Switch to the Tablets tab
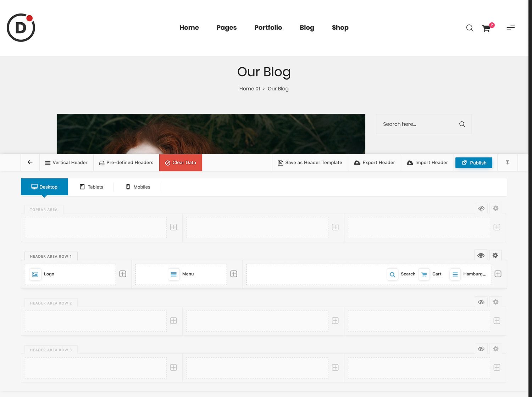Screen dimensions: 532x397 (92, 187)
